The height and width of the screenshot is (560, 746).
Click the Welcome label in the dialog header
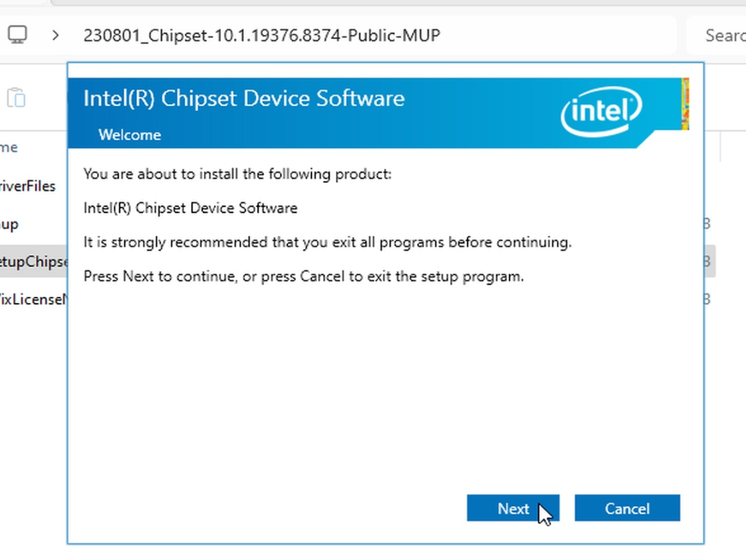129,134
